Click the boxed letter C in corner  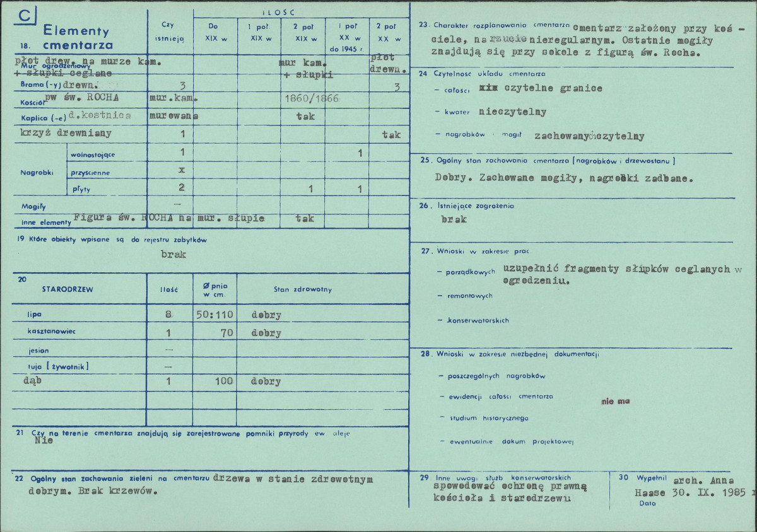(x=25, y=15)
